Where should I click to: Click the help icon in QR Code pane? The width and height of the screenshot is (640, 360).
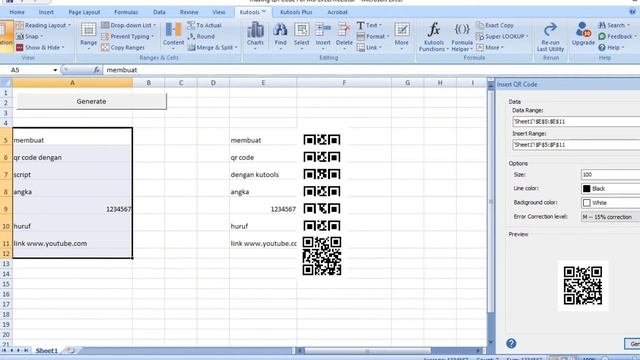[511, 343]
